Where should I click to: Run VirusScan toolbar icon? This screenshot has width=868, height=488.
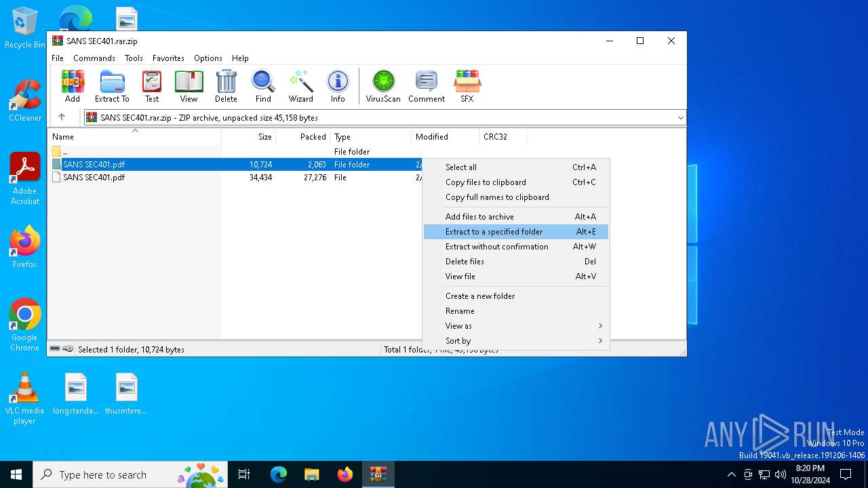[383, 86]
